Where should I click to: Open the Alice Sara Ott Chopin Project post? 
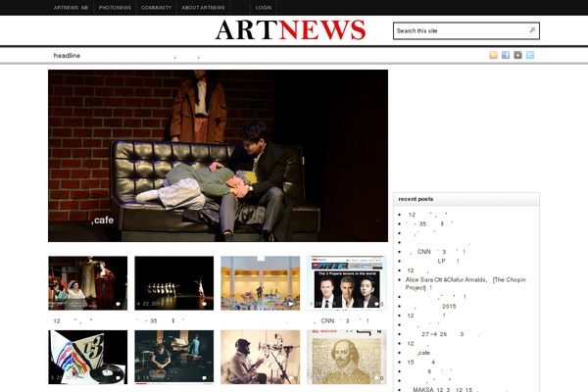click(x=465, y=283)
